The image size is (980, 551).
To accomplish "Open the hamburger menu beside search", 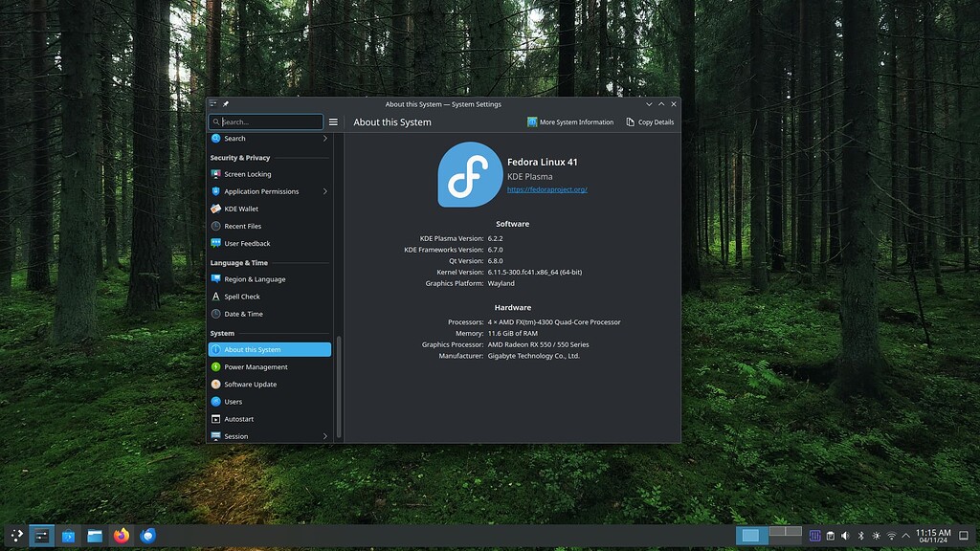I will pyautogui.click(x=333, y=122).
